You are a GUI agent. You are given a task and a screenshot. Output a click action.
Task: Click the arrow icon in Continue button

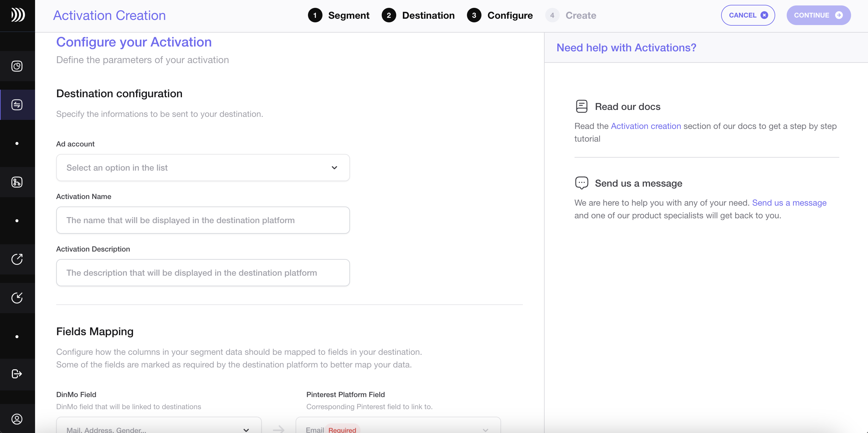pyautogui.click(x=839, y=15)
